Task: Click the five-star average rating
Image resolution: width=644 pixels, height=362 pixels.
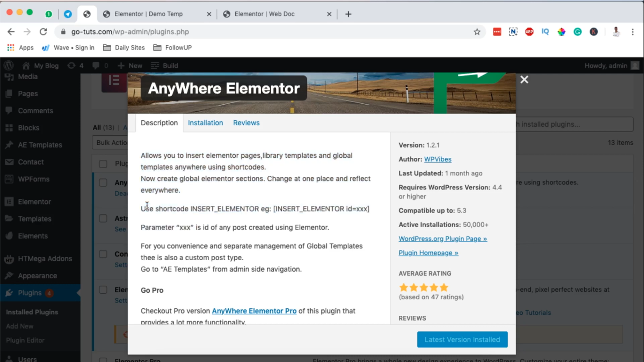Action: point(423,288)
